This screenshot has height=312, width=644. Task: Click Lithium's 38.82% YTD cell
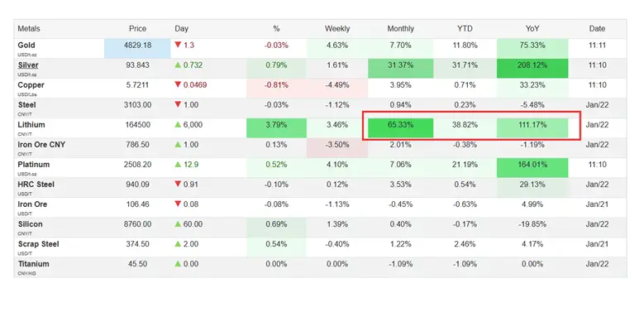coord(465,127)
